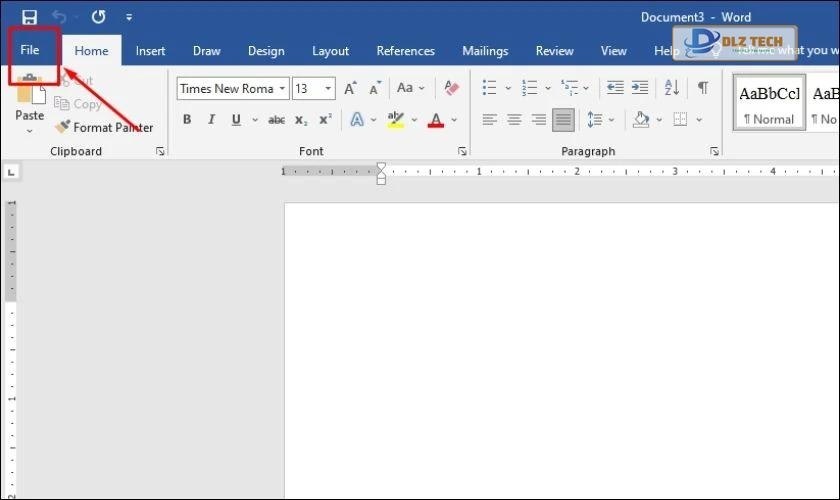Image resolution: width=840 pixels, height=500 pixels.
Task: Open the font size dropdown
Action: coord(329,88)
